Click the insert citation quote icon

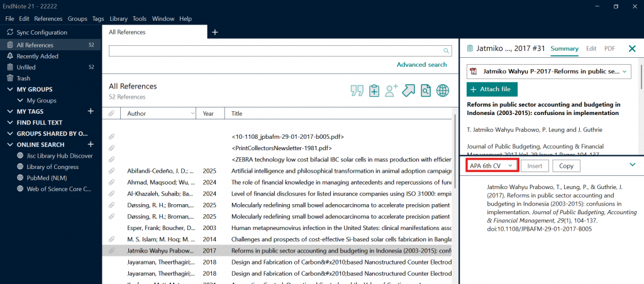point(357,90)
